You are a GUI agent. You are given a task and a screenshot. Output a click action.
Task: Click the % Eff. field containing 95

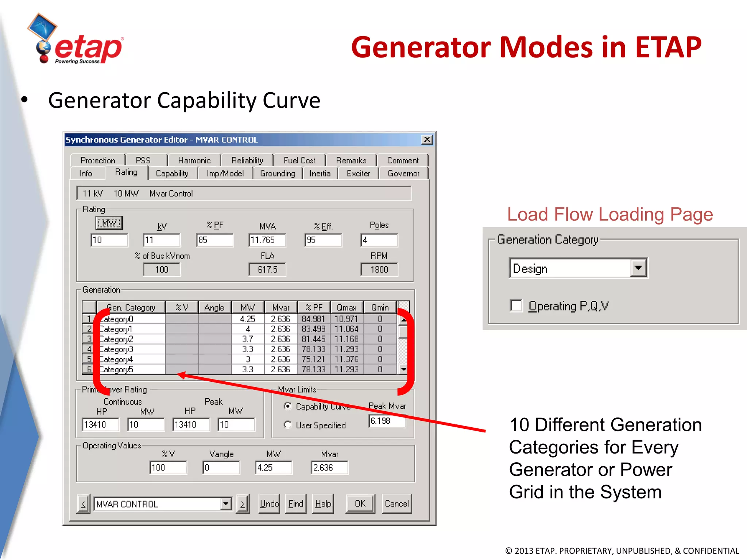tap(323, 240)
